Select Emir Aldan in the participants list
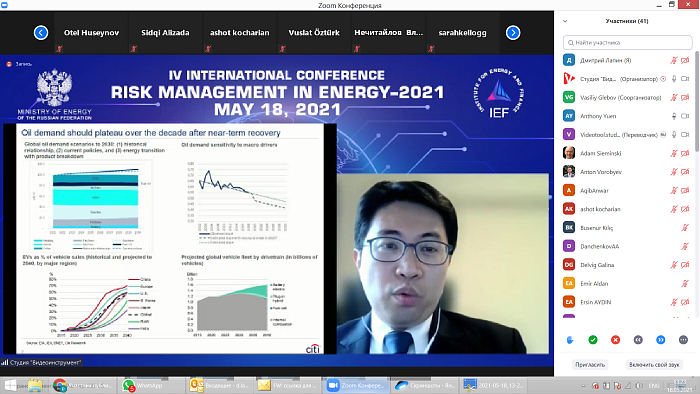The width and height of the screenshot is (700, 394). [x=594, y=283]
